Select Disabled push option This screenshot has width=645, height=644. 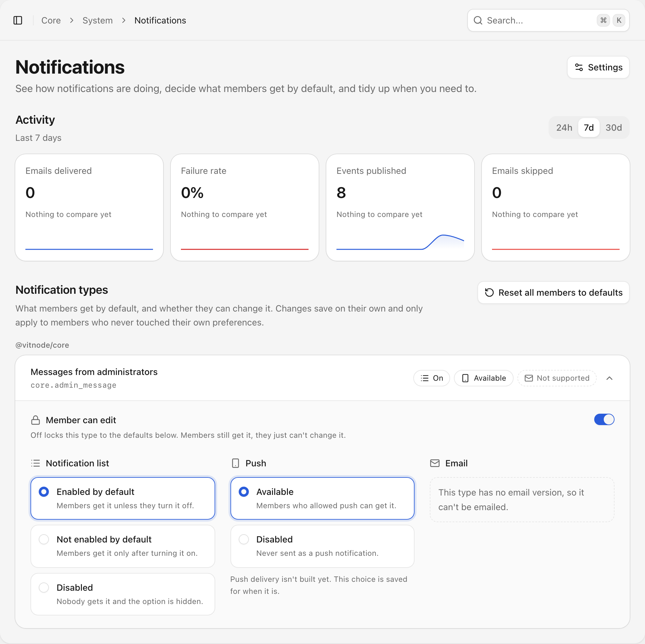pyautogui.click(x=322, y=546)
